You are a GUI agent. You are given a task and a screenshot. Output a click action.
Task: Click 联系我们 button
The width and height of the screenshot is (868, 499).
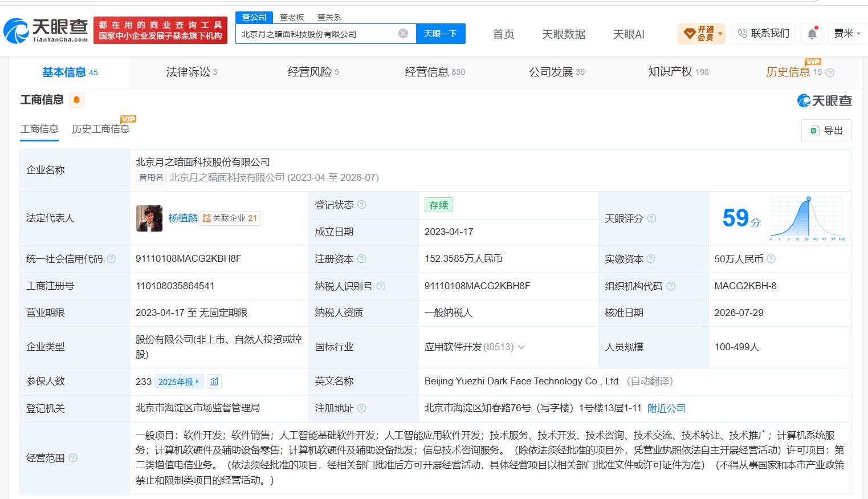click(763, 34)
